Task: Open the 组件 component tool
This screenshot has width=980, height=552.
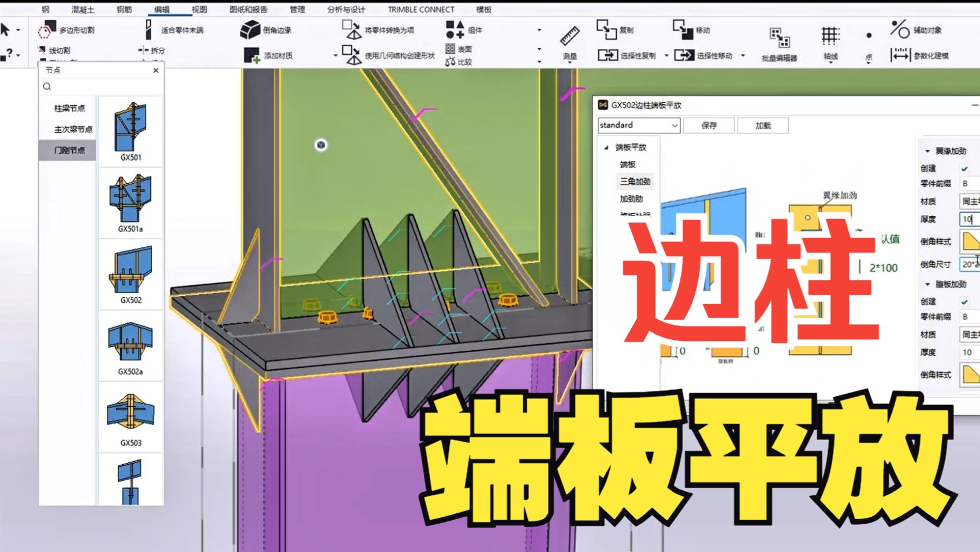Action: pyautogui.click(x=464, y=29)
